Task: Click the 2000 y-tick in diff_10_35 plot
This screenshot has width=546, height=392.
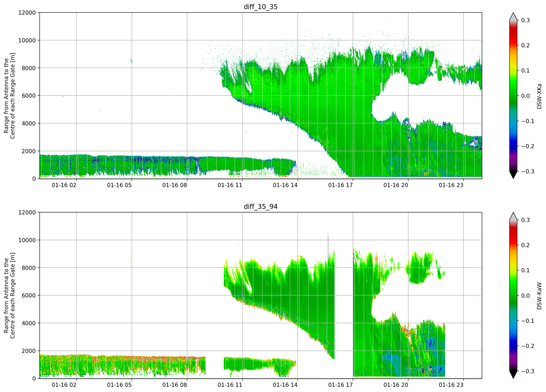Action: click(x=29, y=151)
